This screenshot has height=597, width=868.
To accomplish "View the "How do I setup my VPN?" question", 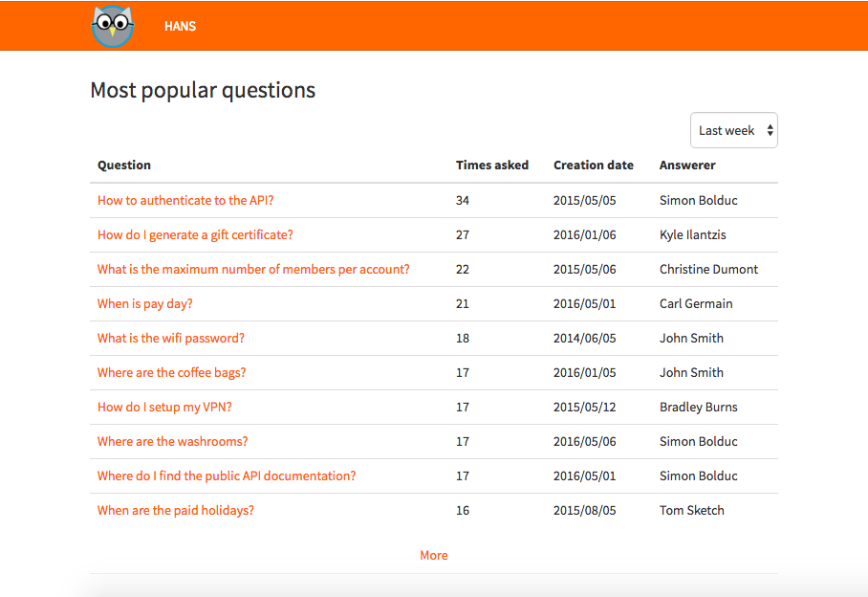I will pos(164,407).
